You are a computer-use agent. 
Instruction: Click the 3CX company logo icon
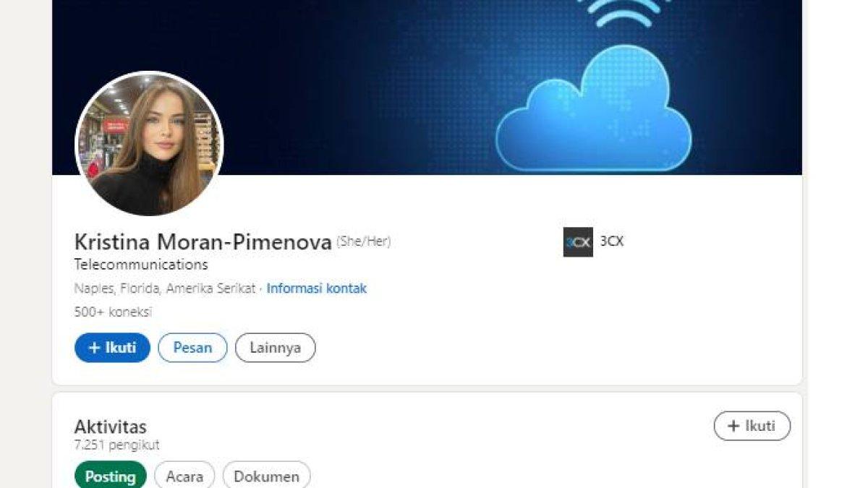tap(578, 242)
